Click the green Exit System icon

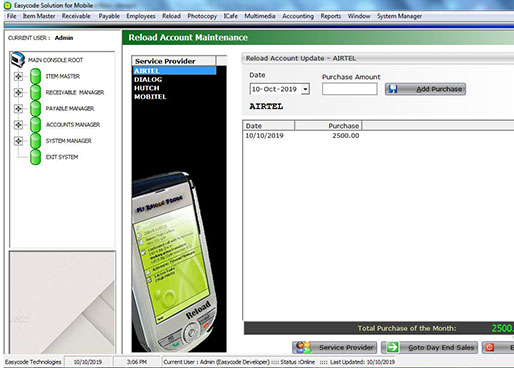point(35,157)
